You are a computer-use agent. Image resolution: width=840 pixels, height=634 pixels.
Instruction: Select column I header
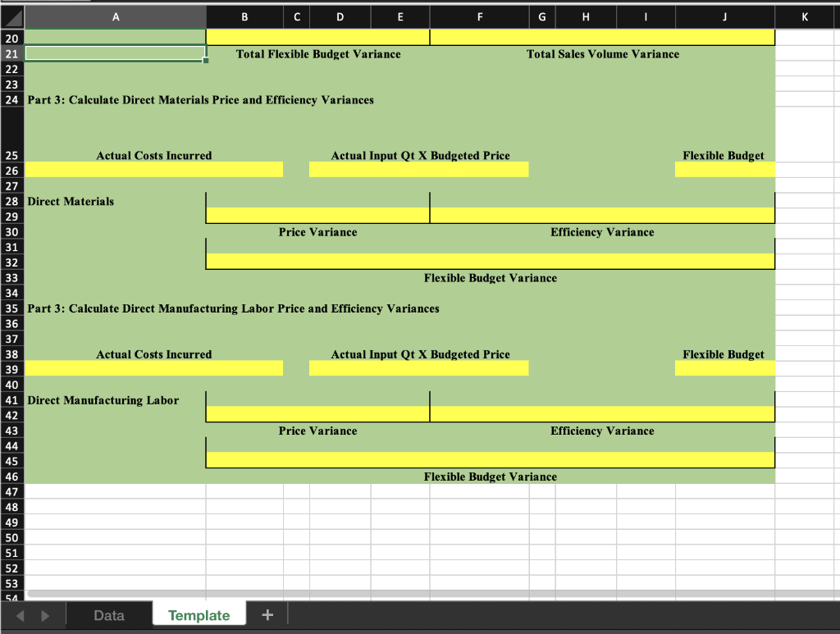[x=646, y=17]
